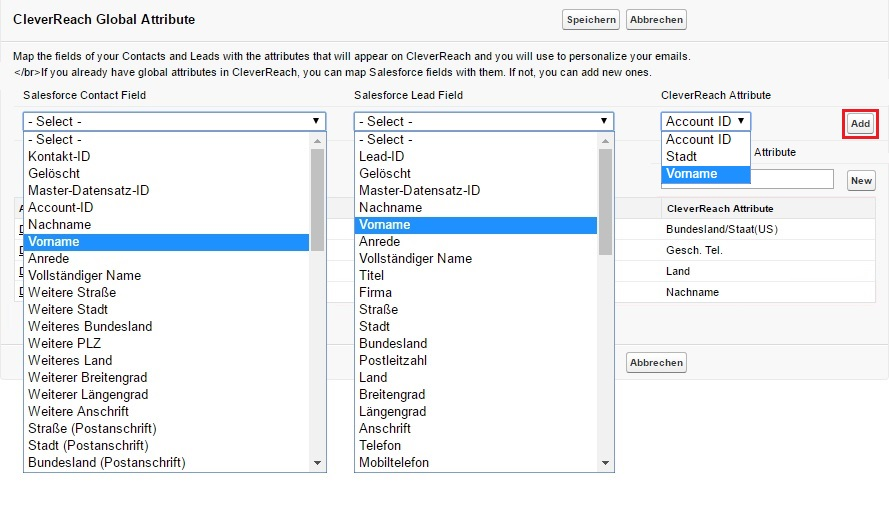
Task: Choose Anrede in Lead Field list
Action: (476, 241)
